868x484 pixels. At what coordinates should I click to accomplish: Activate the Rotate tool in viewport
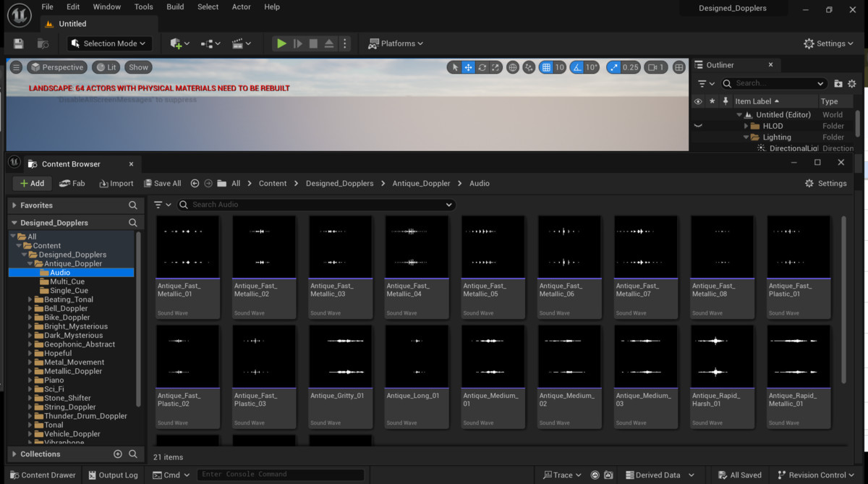coord(482,67)
